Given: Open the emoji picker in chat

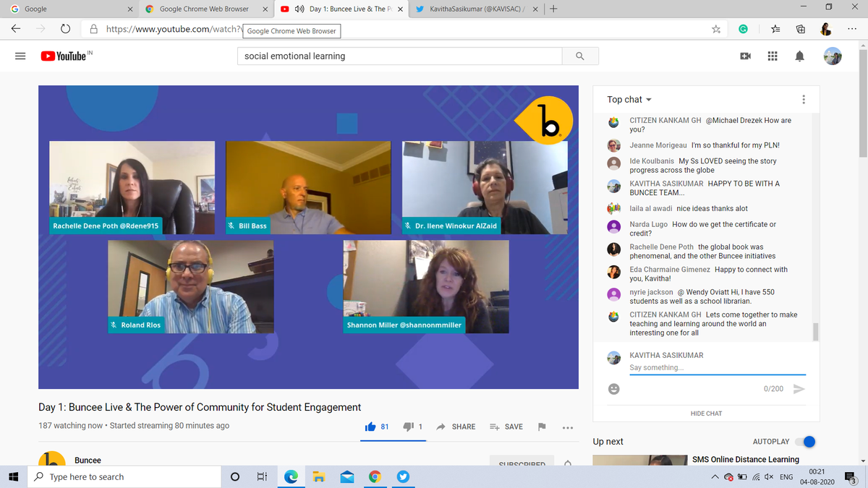Looking at the screenshot, I should click(613, 389).
